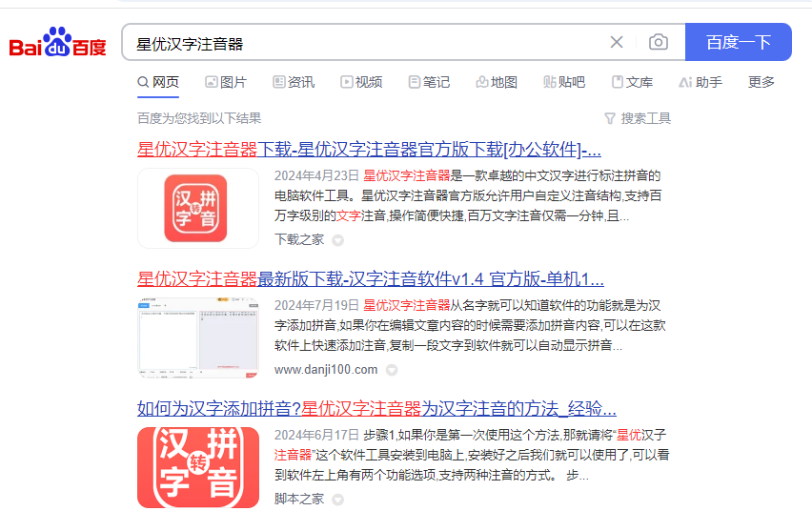Open image search via camera icon
Viewport: 812px width, 511px height.
[659, 42]
